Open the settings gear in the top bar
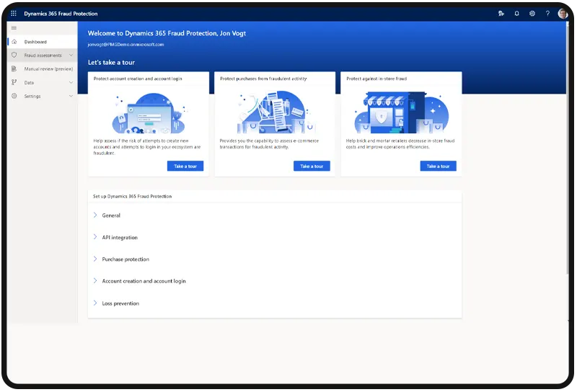Image resolution: width=577 pixels, height=392 pixels. (x=532, y=13)
